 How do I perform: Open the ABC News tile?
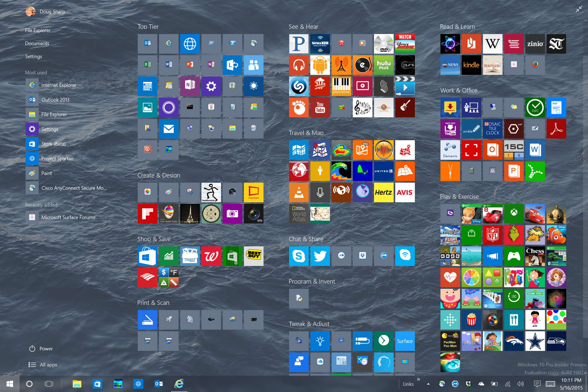450,65
